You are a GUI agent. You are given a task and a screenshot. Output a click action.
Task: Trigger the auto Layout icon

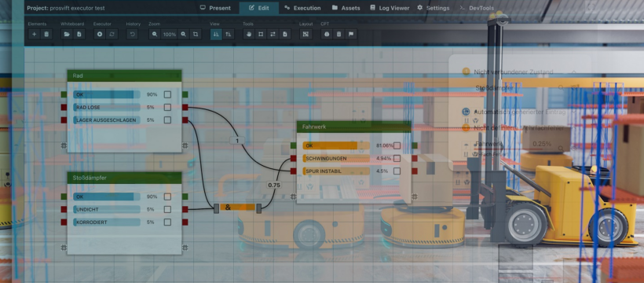click(x=306, y=34)
